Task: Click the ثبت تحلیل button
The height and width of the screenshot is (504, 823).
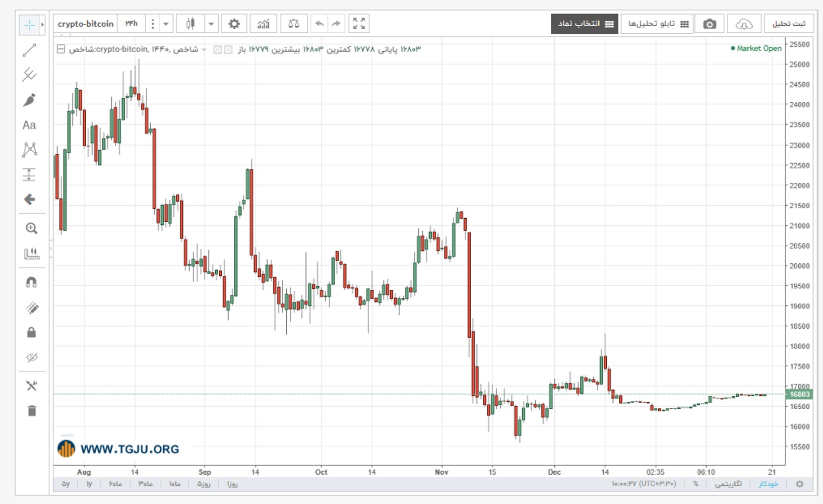Action: [789, 24]
